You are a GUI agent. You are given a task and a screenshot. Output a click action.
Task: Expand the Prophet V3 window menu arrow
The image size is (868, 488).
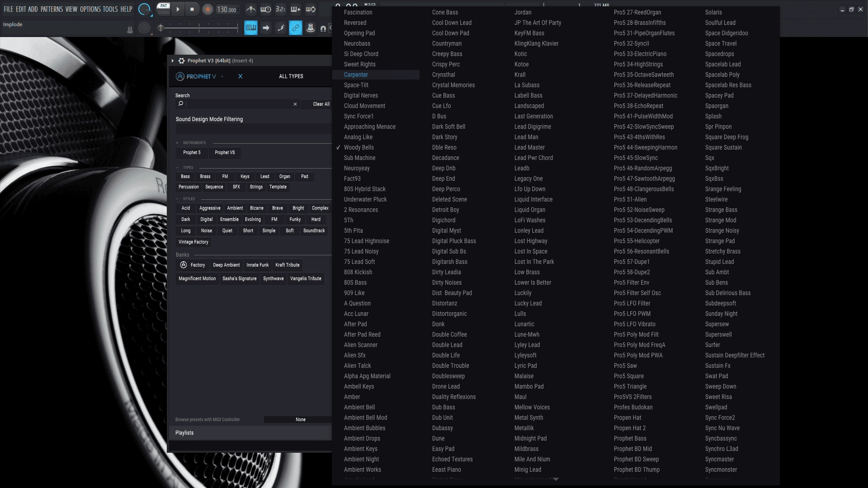coord(173,61)
